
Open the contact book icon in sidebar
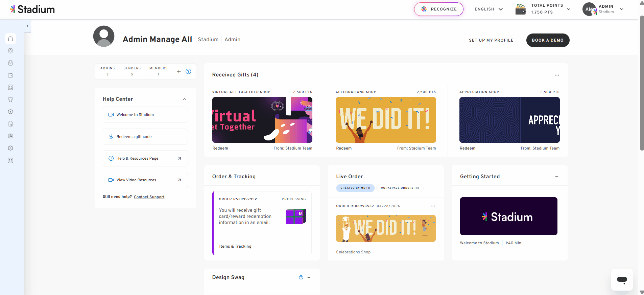click(10, 136)
